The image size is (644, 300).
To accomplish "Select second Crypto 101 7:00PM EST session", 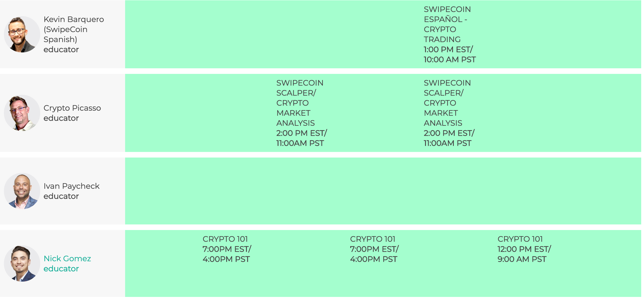I will coord(375,249).
